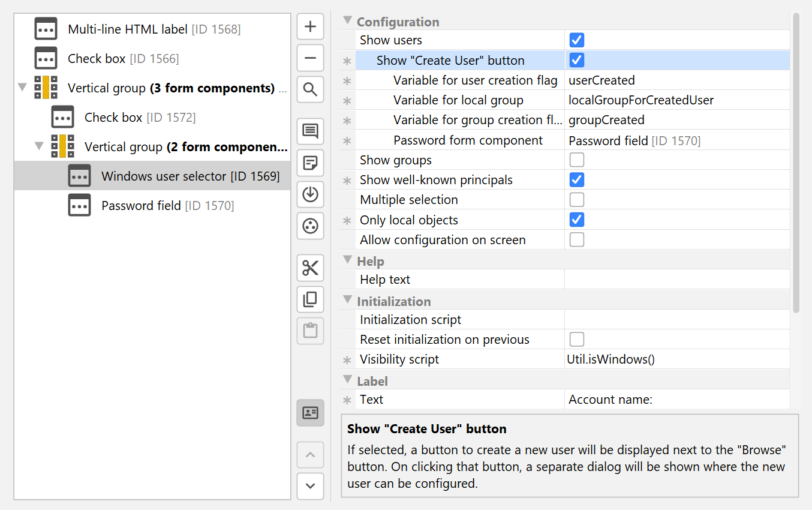Collapse Vertical group (3 form components)
The width and height of the screenshot is (812, 510).
pos(23,88)
